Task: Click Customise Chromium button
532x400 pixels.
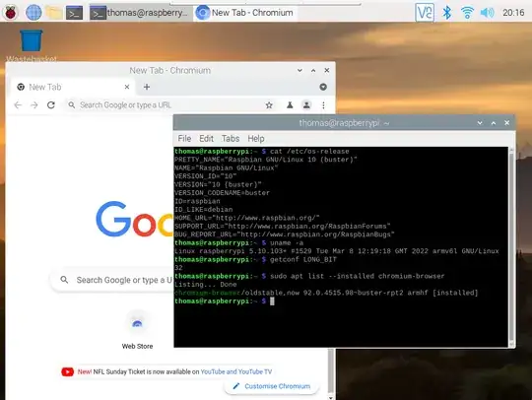Action: (272, 386)
